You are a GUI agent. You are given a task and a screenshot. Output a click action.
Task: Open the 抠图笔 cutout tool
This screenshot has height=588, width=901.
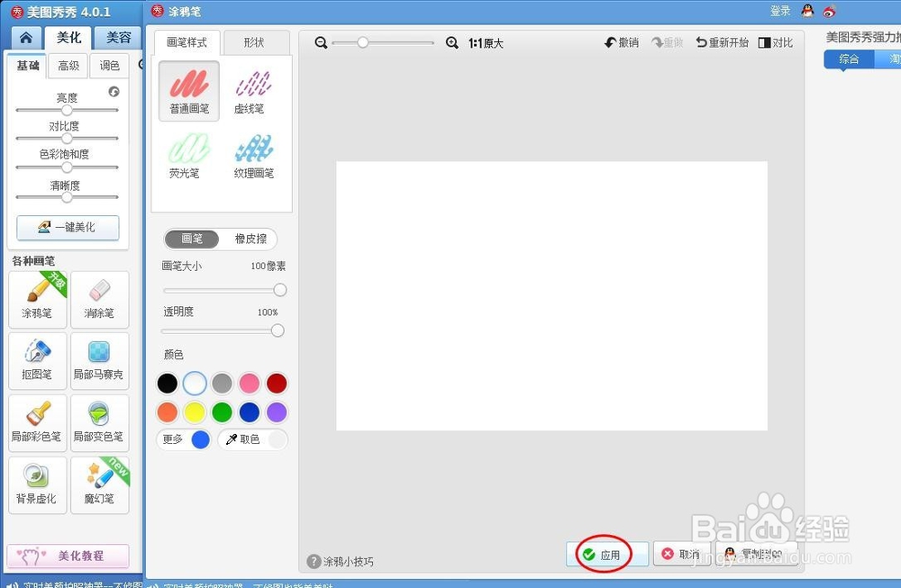click(37, 361)
